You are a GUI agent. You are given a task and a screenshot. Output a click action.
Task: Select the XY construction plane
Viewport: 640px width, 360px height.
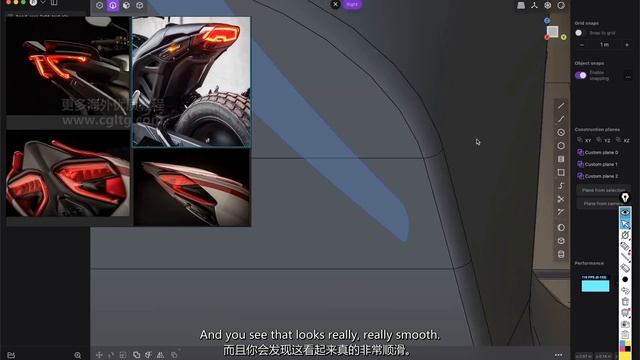click(x=584, y=140)
